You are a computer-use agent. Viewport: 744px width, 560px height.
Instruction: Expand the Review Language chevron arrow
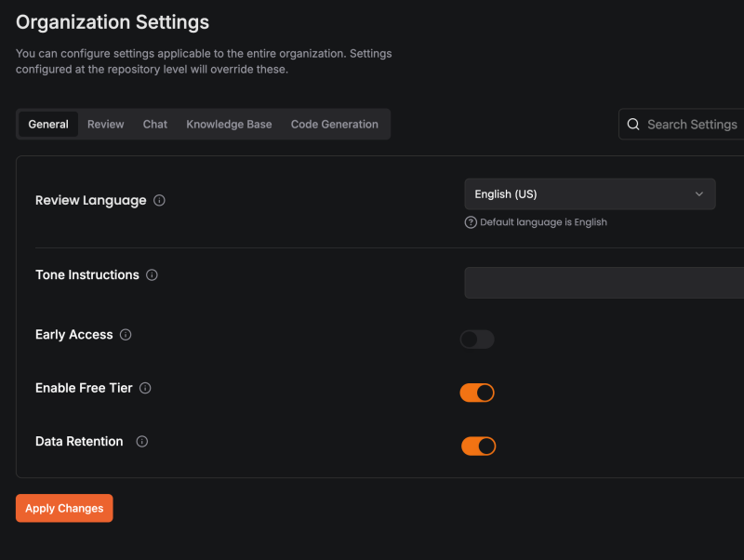(x=699, y=194)
